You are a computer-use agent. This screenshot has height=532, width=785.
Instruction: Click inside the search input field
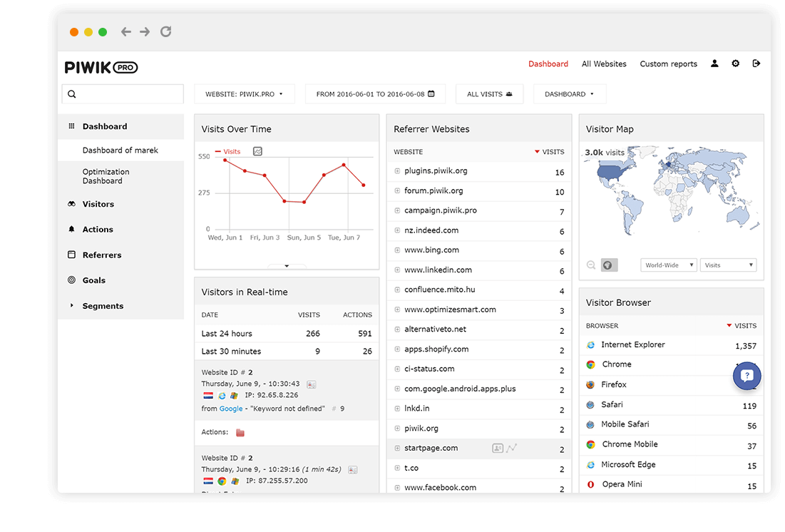tap(123, 94)
